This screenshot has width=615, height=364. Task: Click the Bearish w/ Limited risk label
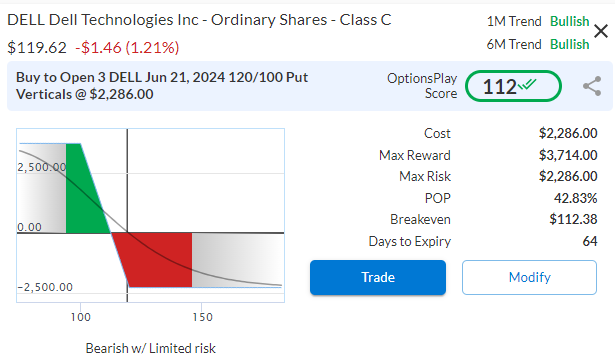point(151,348)
